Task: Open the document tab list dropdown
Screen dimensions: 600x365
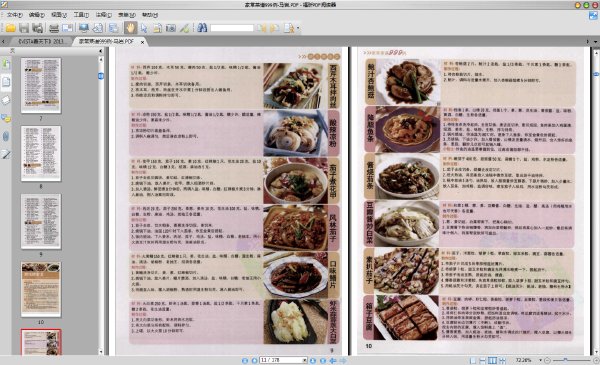Action: pyautogui.click(x=595, y=41)
